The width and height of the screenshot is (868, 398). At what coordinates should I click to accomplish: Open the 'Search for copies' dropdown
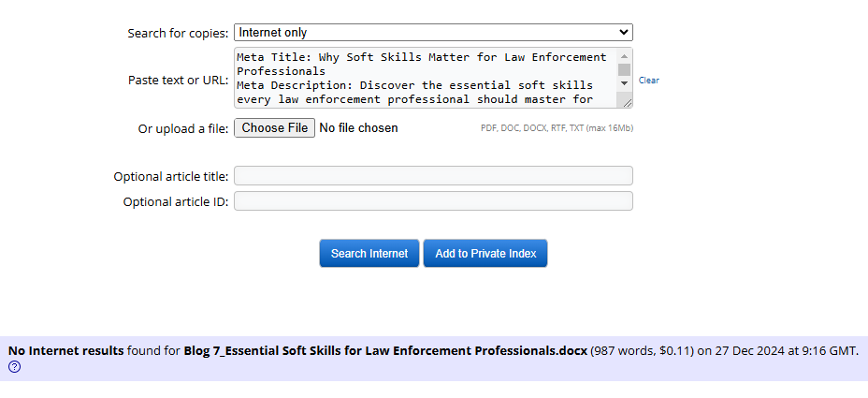click(433, 32)
